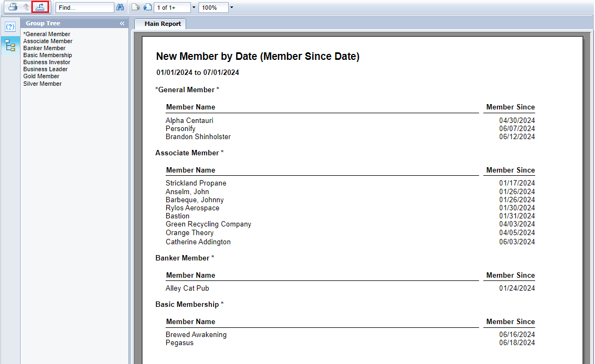
Task: Click the 06/16/2024 Member Since date
Action: click(517, 335)
